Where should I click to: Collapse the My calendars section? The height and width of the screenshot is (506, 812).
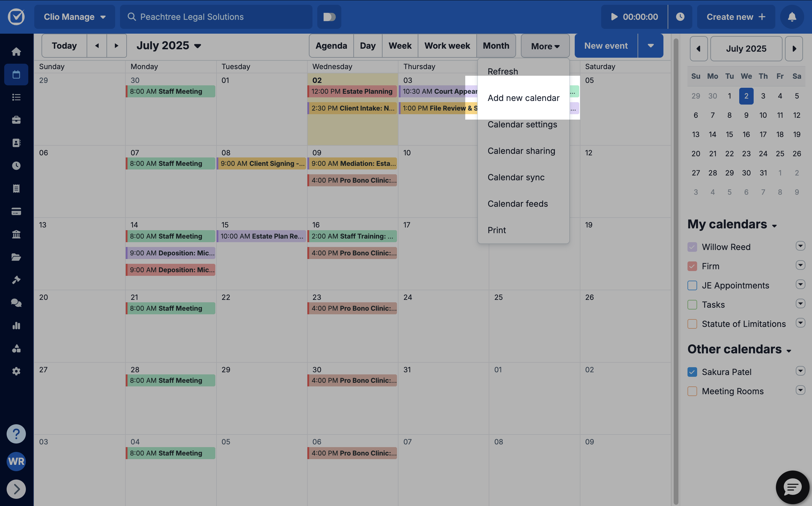(x=732, y=224)
